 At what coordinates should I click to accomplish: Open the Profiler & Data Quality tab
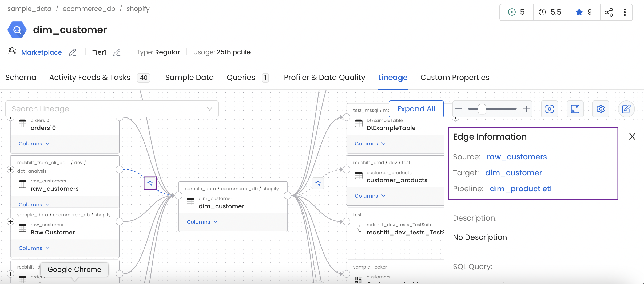pyautogui.click(x=324, y=78)
